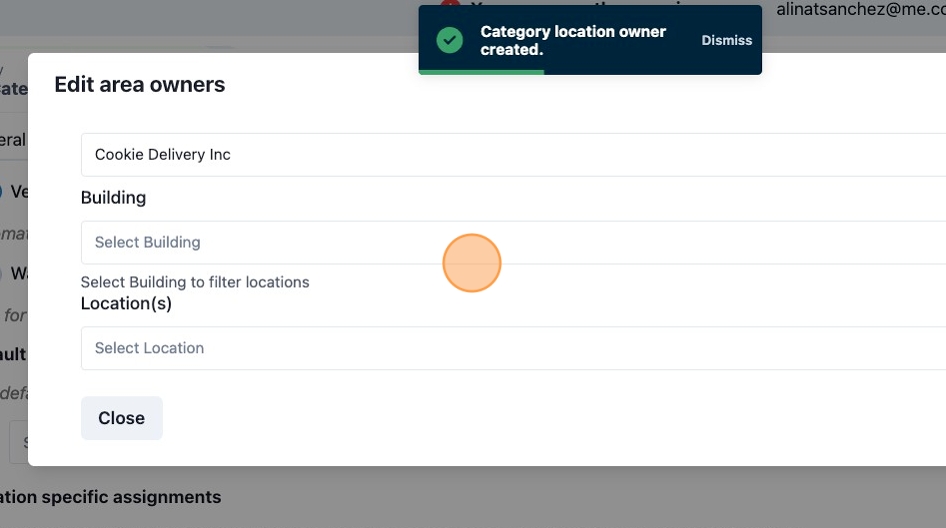Click the alinatsanchez@me.com account email
946x528 pixels.
(861, 9)
